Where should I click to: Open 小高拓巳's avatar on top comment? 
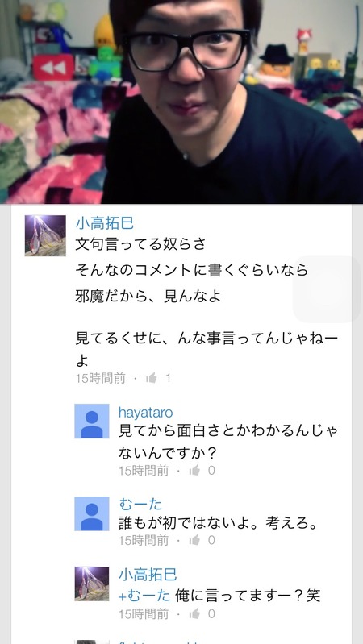(45, 235)
